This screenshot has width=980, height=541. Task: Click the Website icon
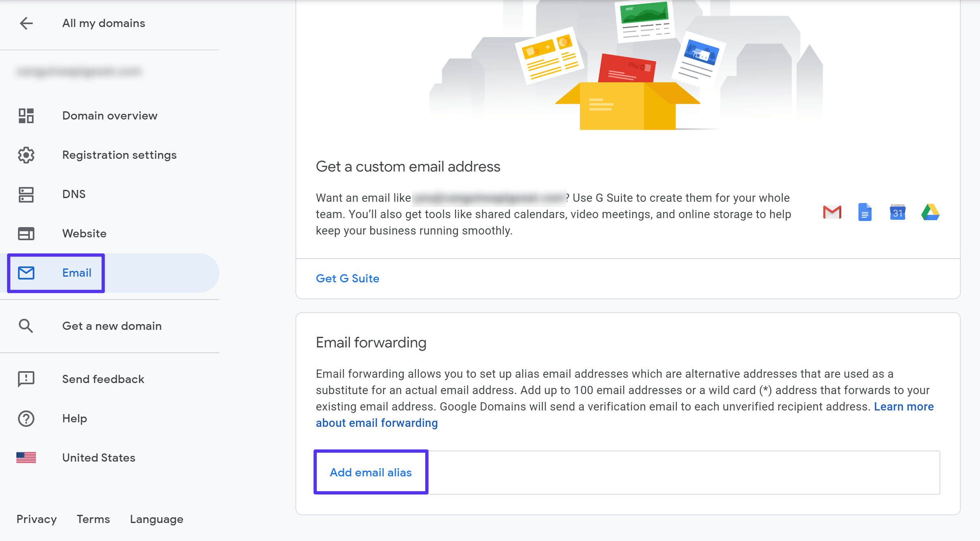26,233
